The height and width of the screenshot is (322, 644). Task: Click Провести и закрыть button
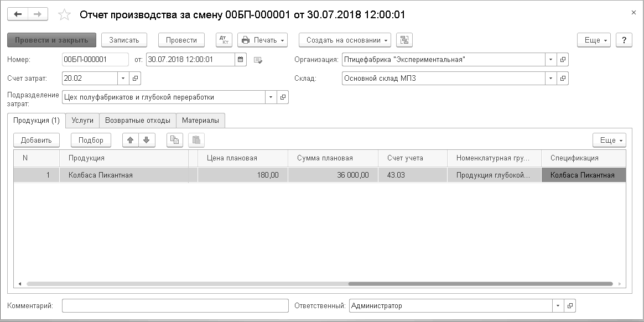coord(52,40)
